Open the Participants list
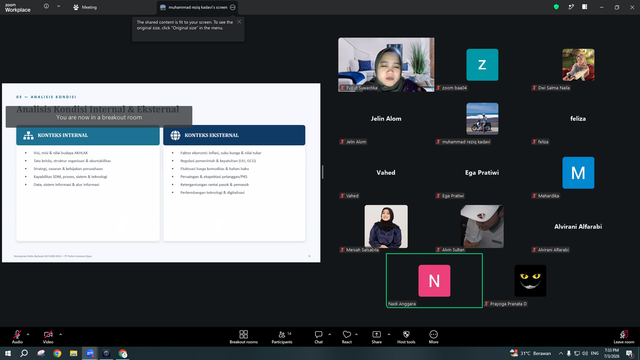 (282, 337)
